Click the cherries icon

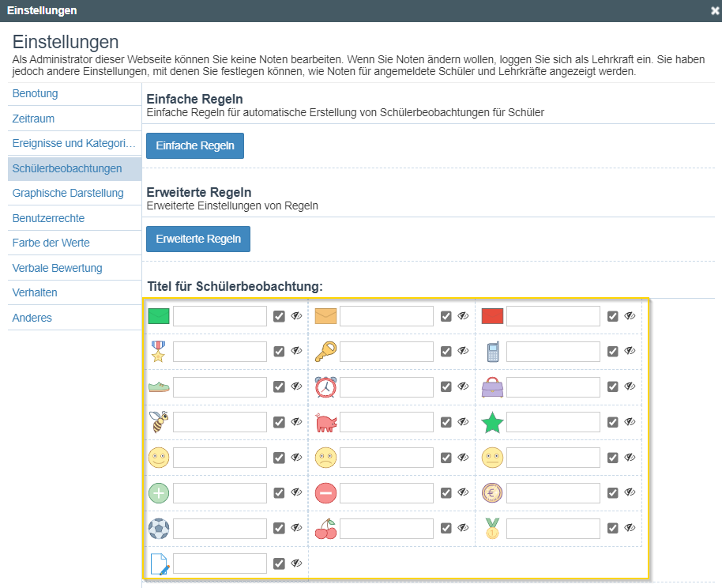click(325, 529)
